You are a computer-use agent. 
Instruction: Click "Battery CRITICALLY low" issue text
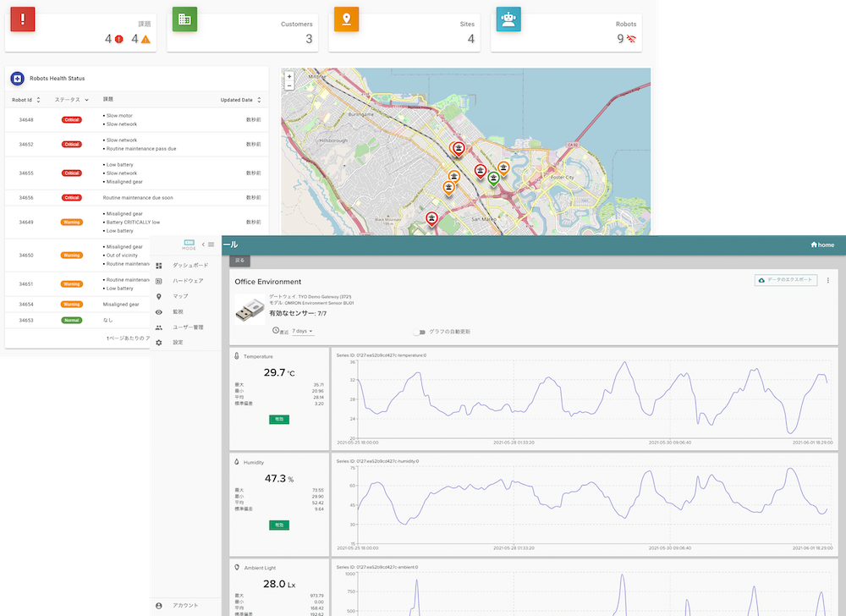[133, 223]
